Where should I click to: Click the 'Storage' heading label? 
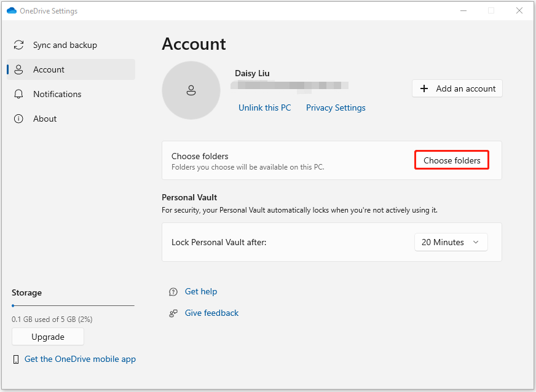coord(26,292)
